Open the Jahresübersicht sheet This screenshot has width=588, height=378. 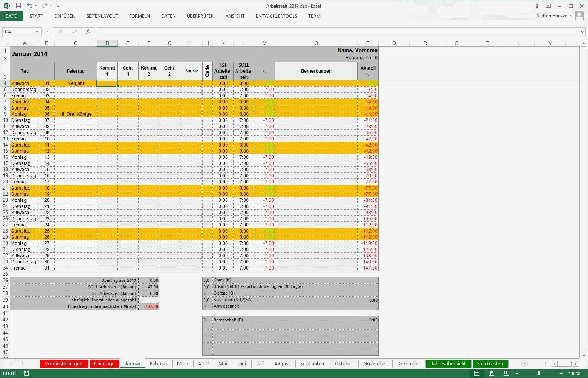point(449,363)
